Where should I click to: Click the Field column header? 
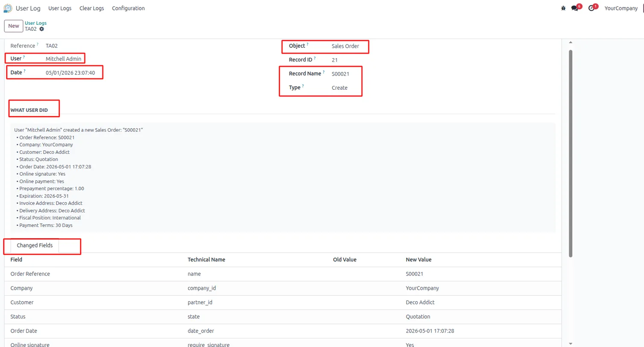tap(16, 259)
